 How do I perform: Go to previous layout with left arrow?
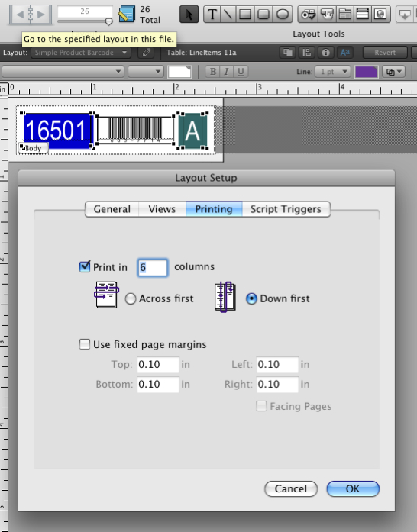(x=20, y=15)
